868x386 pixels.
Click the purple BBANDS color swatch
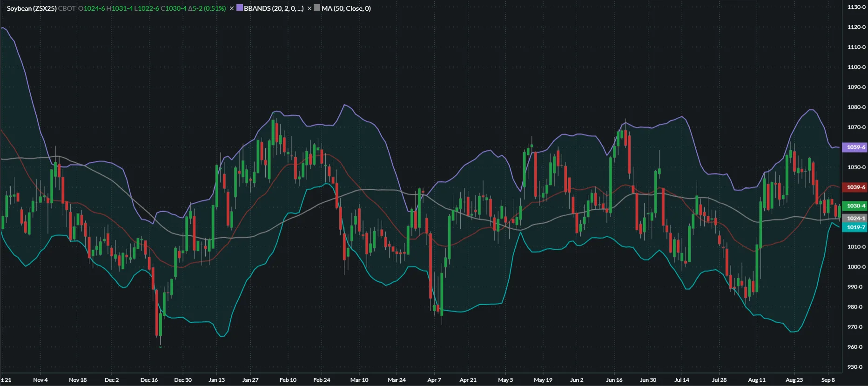(x=240, y=8)
